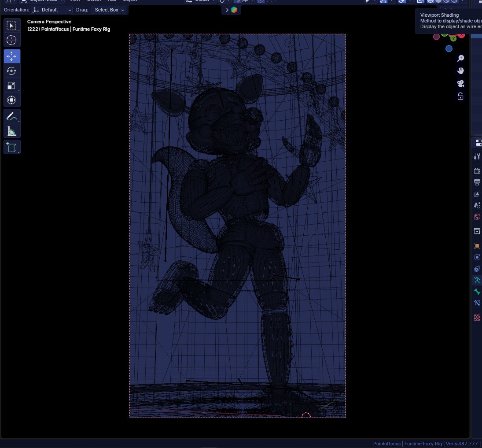The width and height of the screenshot is (482, 448).
Task: Activate the Transform tool
Action: coord(12,100)
